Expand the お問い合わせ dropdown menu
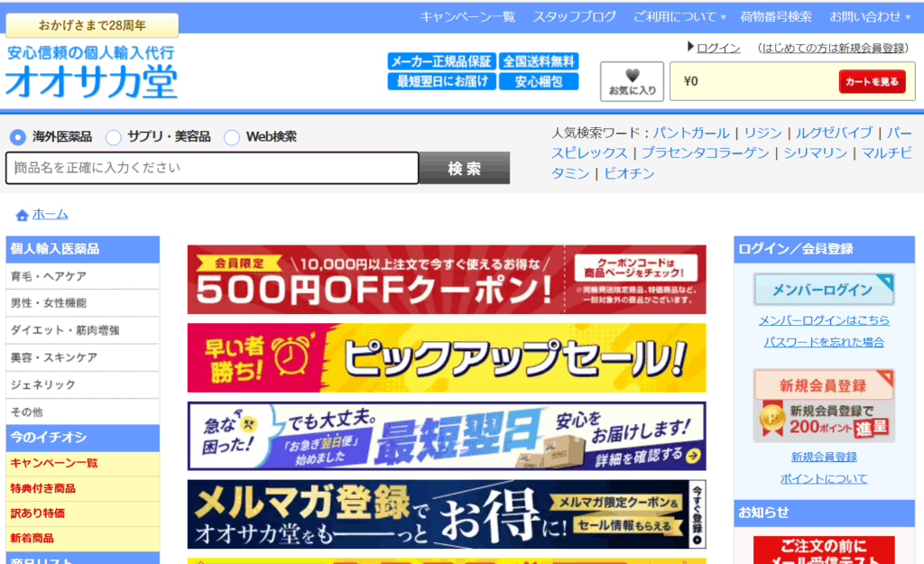 tap(871, 16)
